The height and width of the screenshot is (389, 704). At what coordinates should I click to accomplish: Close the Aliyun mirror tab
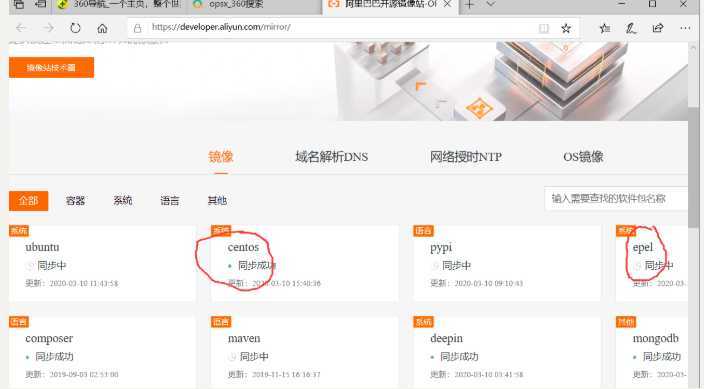(448, 4)
